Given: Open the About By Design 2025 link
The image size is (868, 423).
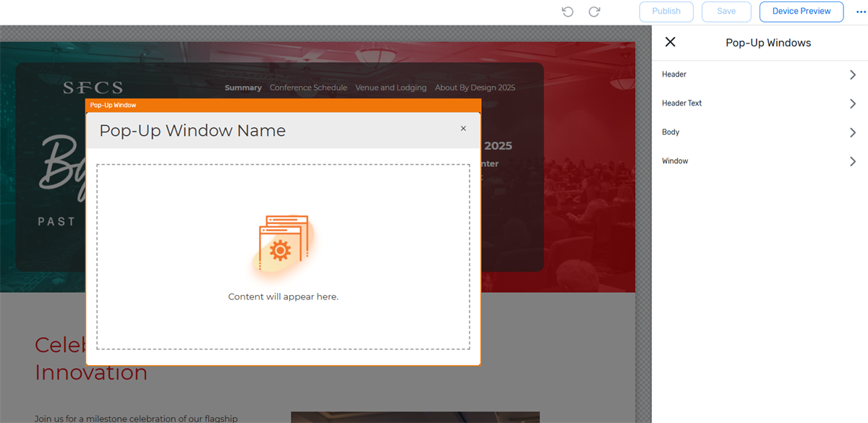Looking at the screenshot, I should pos(475,87).
